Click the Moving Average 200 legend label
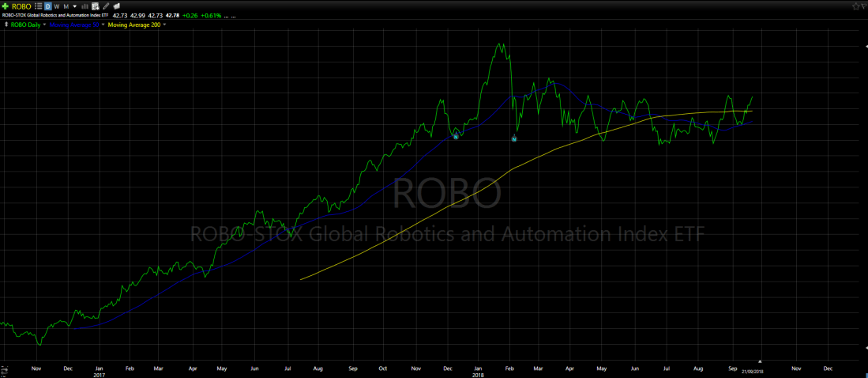Image resolution: width=868 pixels, height=378 pixels. click(134, 25)
